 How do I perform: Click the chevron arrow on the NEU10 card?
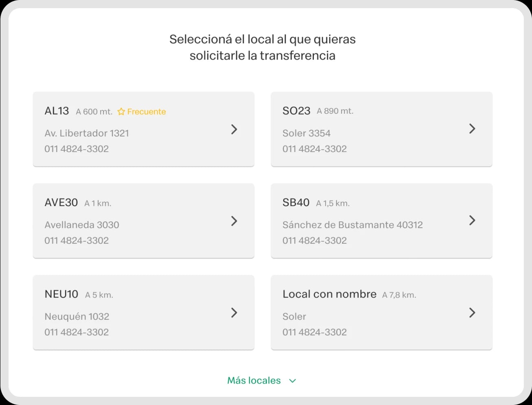point(234,313)
